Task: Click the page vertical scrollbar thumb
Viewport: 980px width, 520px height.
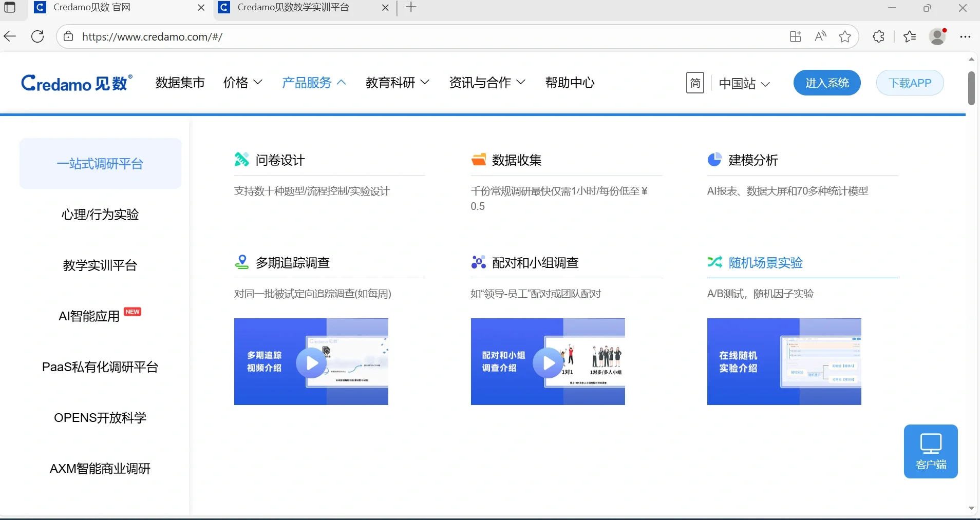Action: point(971,88)
